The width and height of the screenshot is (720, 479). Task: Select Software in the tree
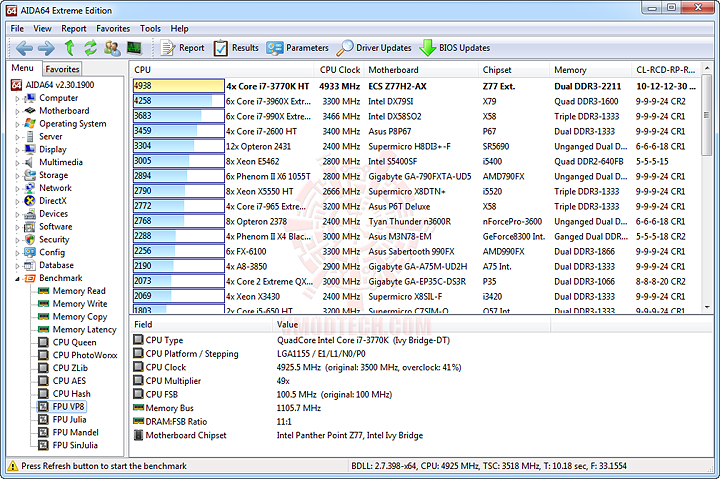pos(48,226)
